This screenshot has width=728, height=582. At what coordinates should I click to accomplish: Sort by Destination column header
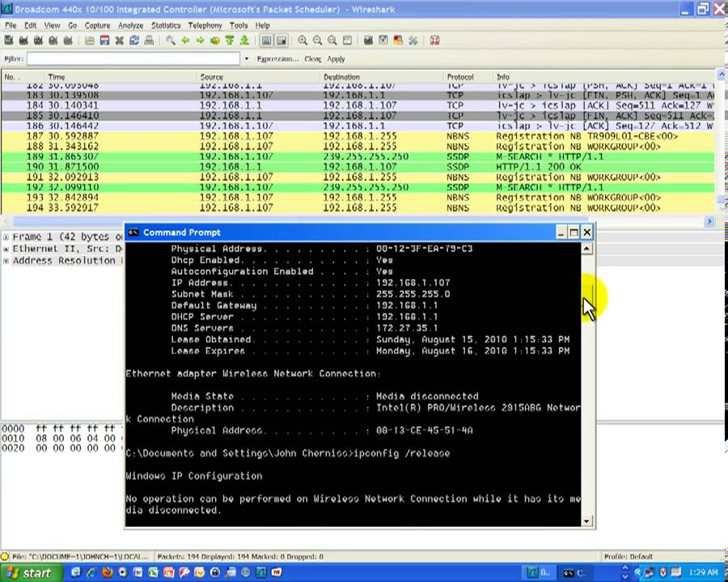(382, 77)
